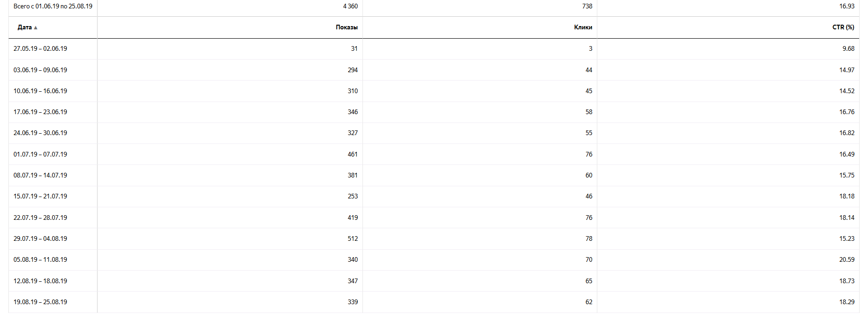Sort the table by Дата column header

point(25,27)
